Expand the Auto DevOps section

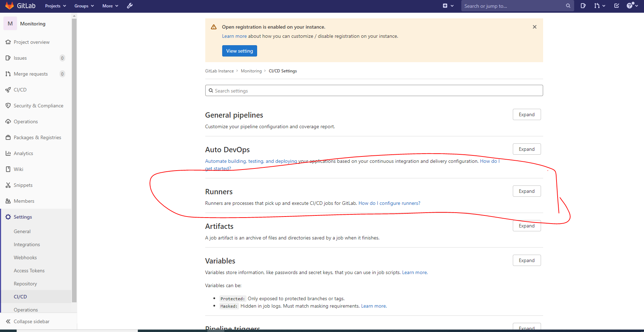point(527,149)
